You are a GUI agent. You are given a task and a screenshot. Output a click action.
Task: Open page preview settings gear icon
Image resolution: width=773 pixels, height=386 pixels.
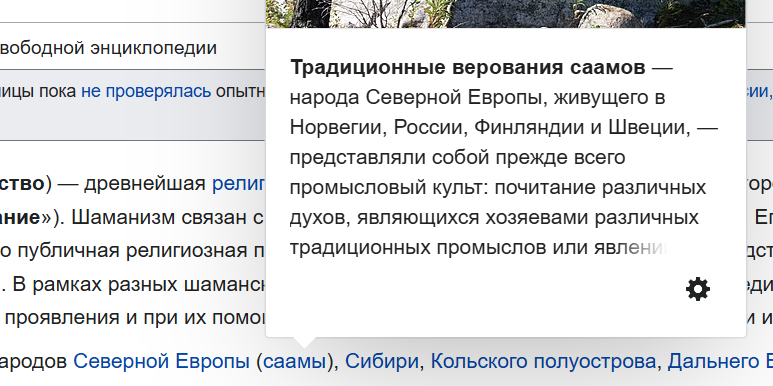pyautogui.click(x=698, y=289)
